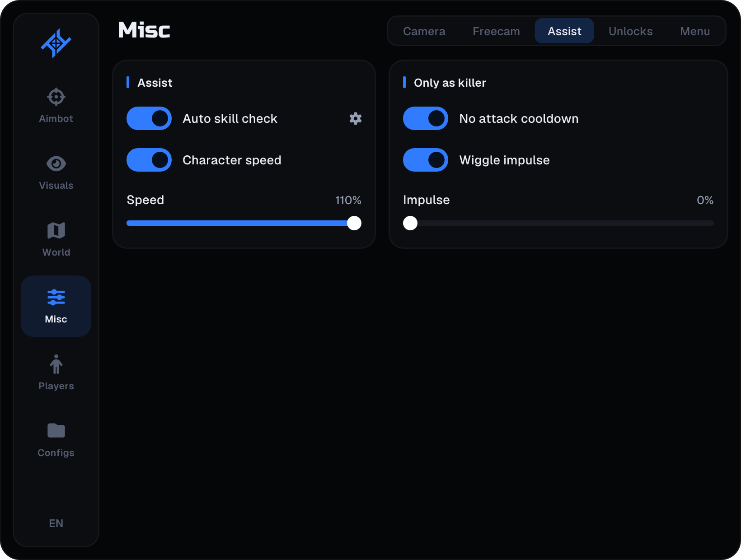741x560 pixels.
Task: Toggle off Wiggle impulse
Action: click(426, 160)
